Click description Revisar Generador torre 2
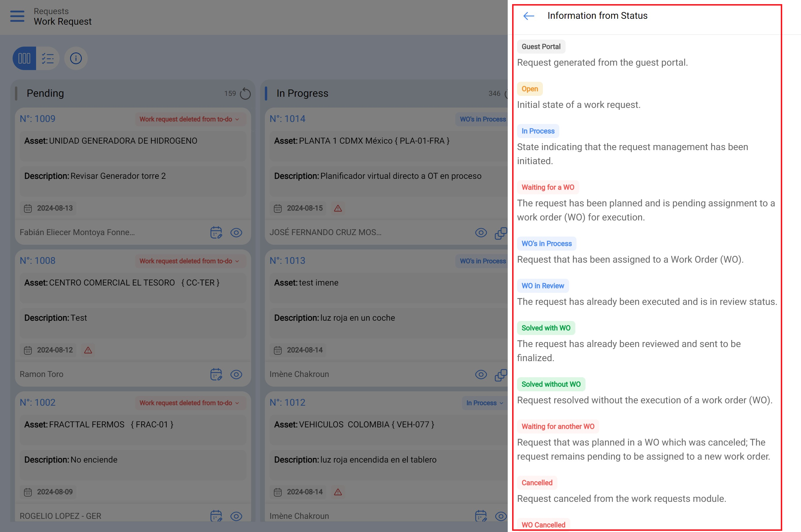 tap(118, 176)
